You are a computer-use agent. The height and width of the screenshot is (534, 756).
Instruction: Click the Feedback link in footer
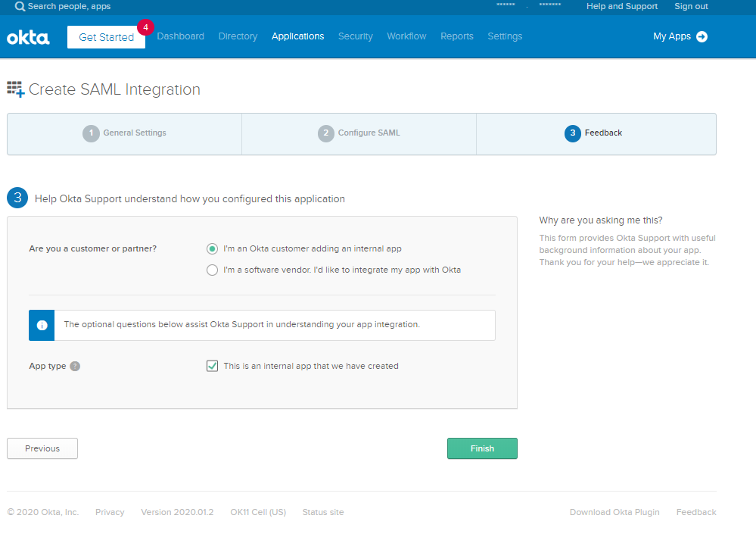click(x=696, y=512)
